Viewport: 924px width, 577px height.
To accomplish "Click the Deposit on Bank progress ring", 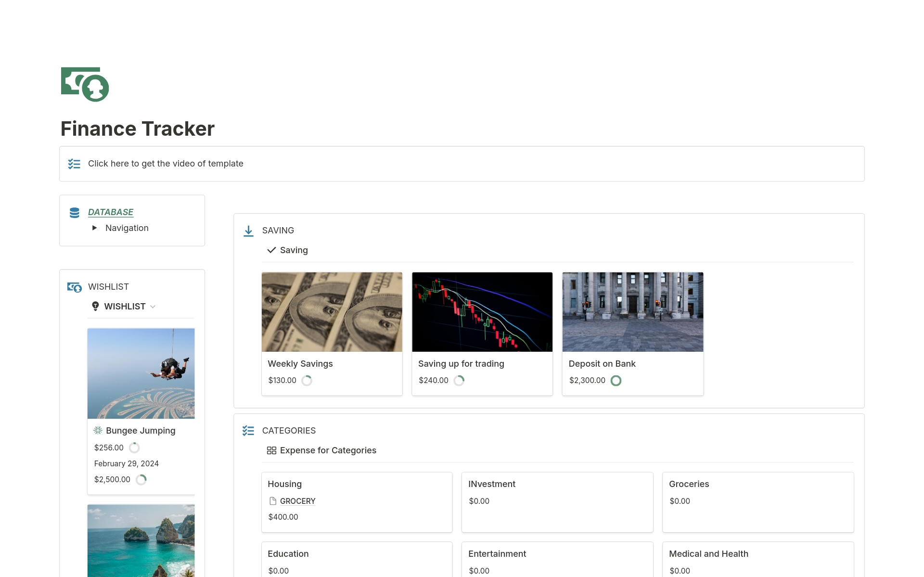I will click(x=616, y=381).
